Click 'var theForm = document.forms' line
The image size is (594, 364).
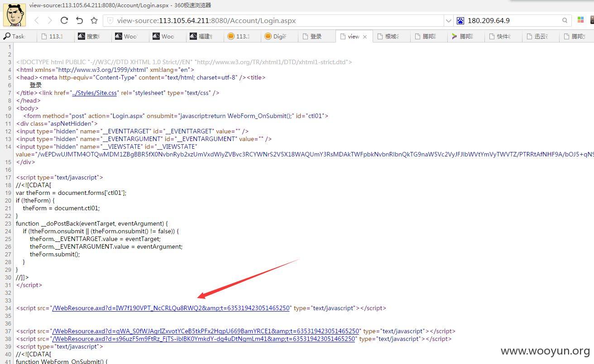pyautogui.click(x=71, y=193)
